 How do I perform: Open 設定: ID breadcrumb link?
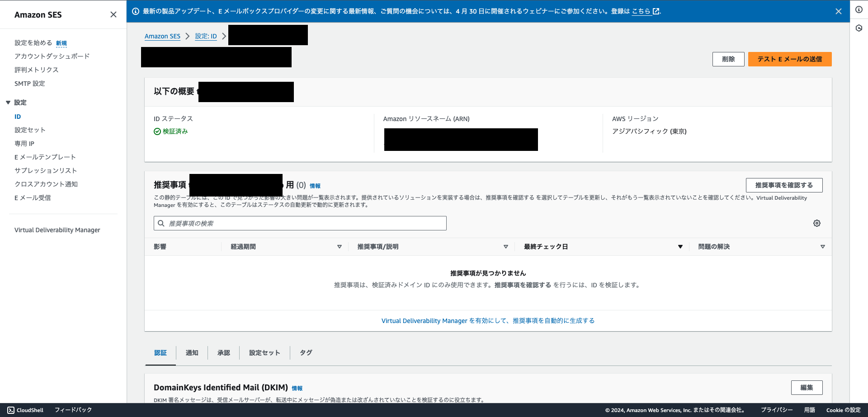[x=206, y=36]
